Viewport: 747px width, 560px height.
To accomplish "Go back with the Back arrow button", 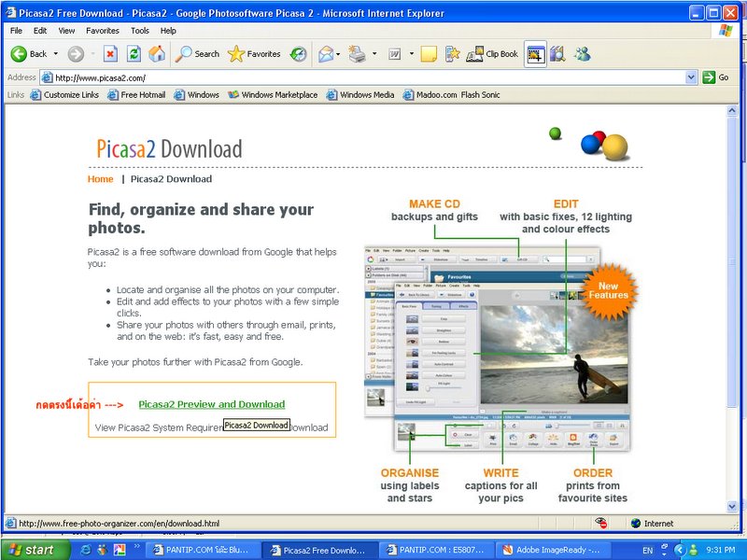I will coord(29,54).
